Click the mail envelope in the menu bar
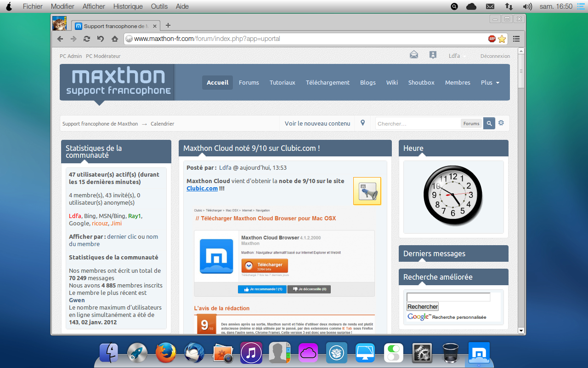Screen dimensions: 588x368 click(x=490, y=6)
